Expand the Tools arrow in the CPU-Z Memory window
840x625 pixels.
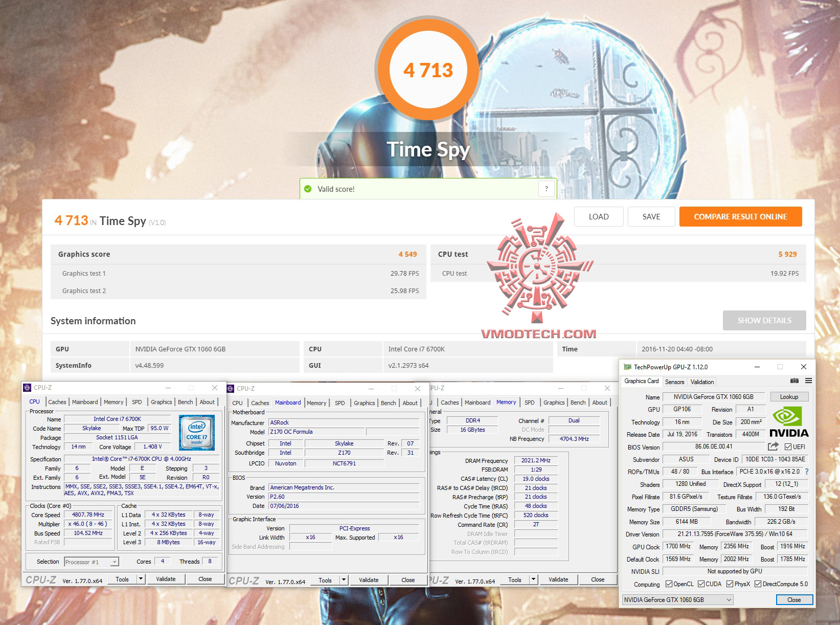tap(534, 579)
